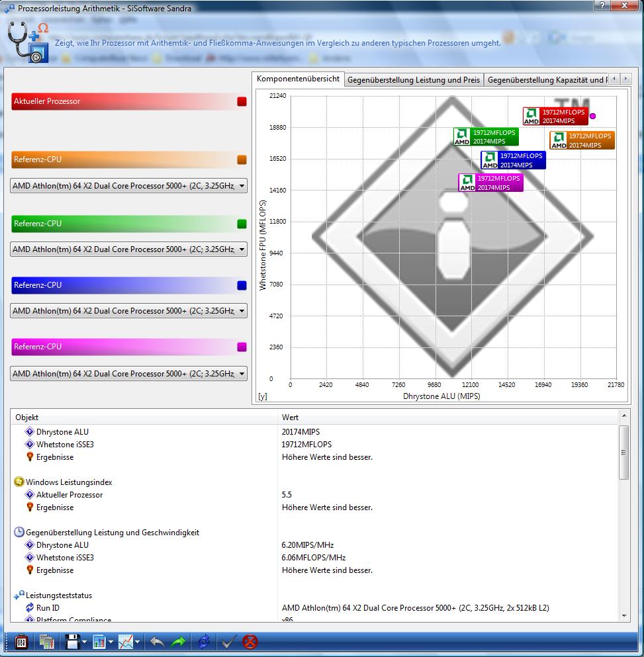Select the top Whetstone iSSE3 row with 19712MFLOPS
This screenshot has height=657, width=644.
pyautogui.click(x=314, y=444)
